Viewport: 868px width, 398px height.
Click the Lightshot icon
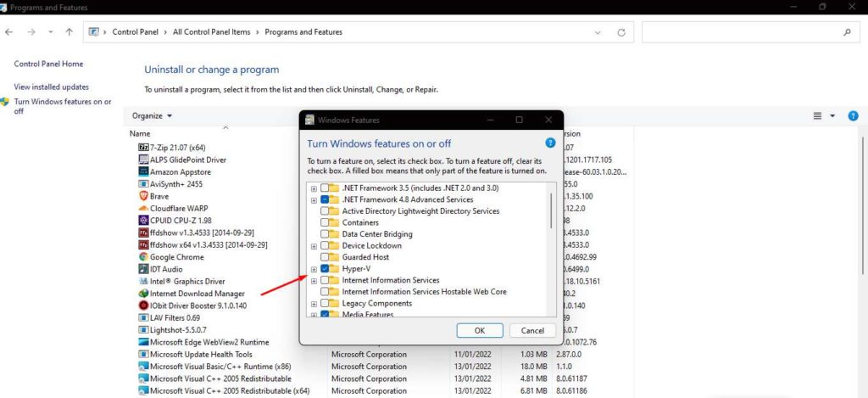pyautogui.click(x=143, y=330)
